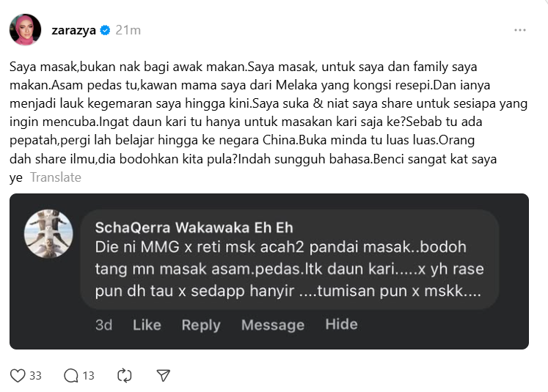
Task: Repost using the circular arrows icon
Action: (125, 376)
